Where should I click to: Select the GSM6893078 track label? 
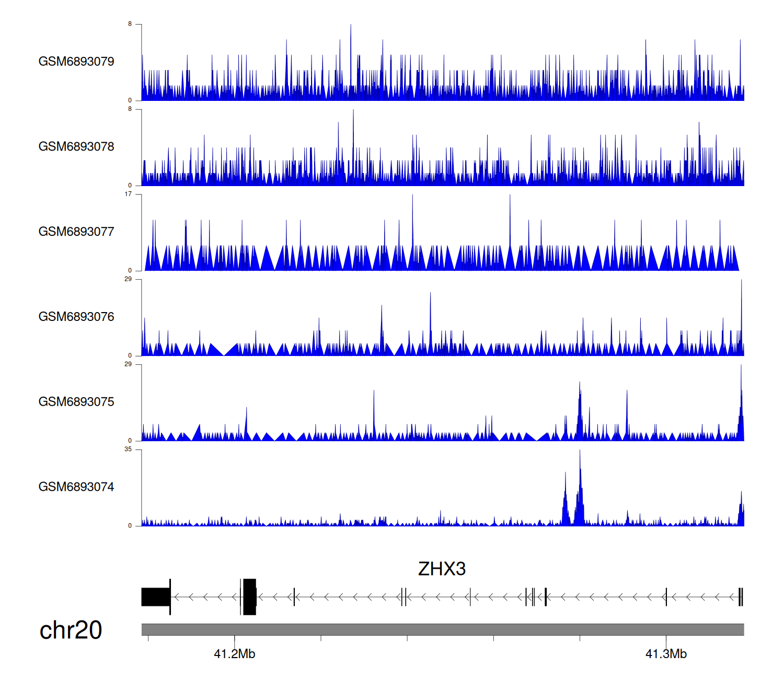point(76,147)
